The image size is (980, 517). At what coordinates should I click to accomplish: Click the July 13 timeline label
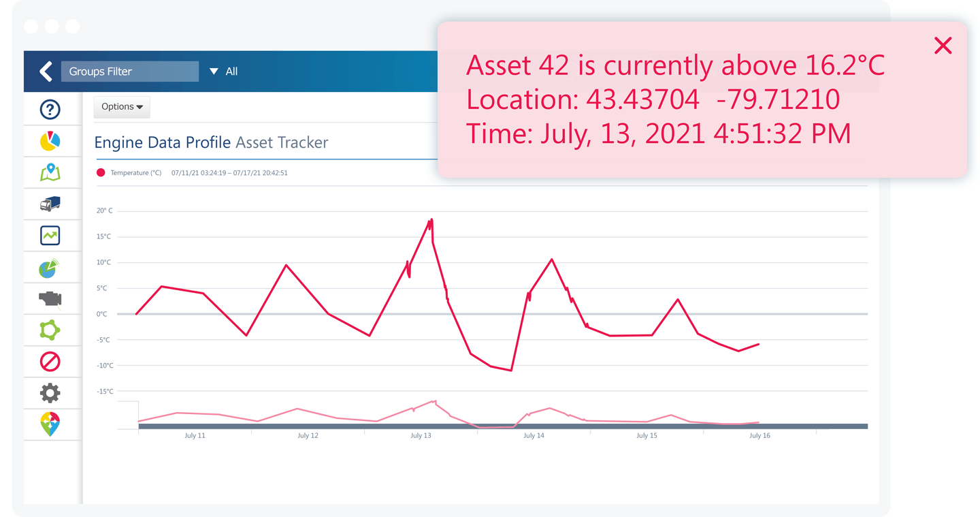(x=421, y=435)
